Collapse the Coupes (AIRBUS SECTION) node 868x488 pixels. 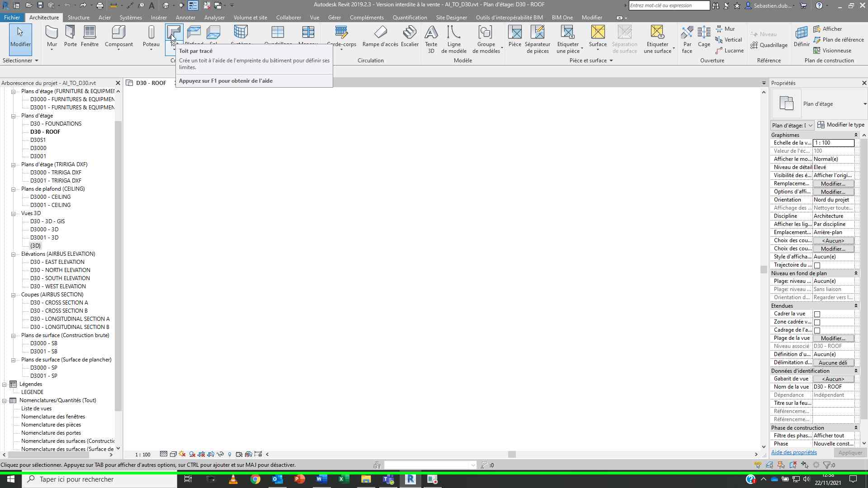pyautogui.click(x=13, y=295)
